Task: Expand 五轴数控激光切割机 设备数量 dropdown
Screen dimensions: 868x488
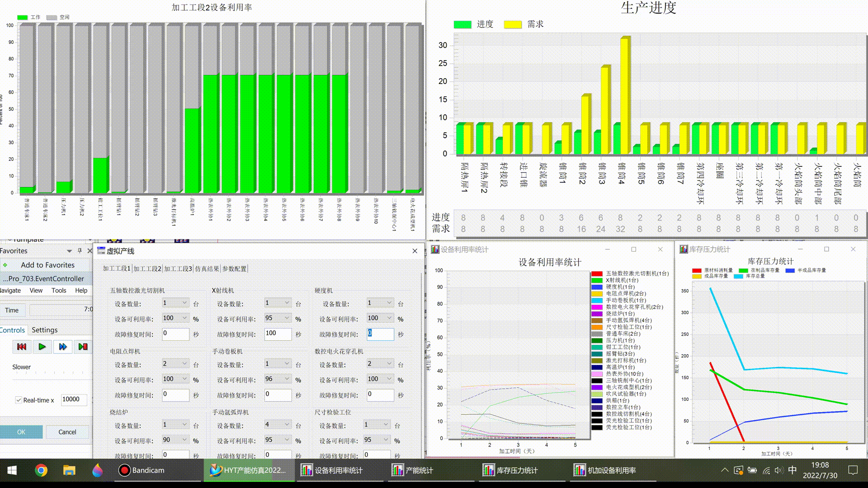Action: pos(184,303)
